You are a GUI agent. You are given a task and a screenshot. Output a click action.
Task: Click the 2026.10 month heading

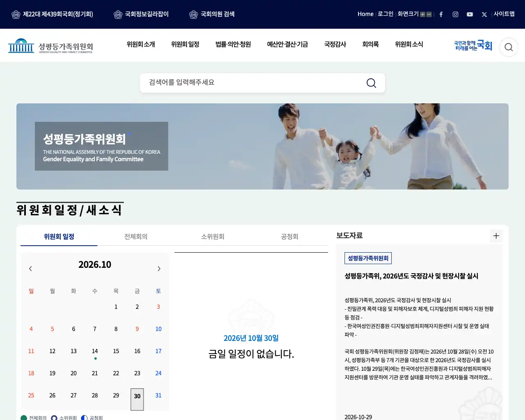(95, 265)
